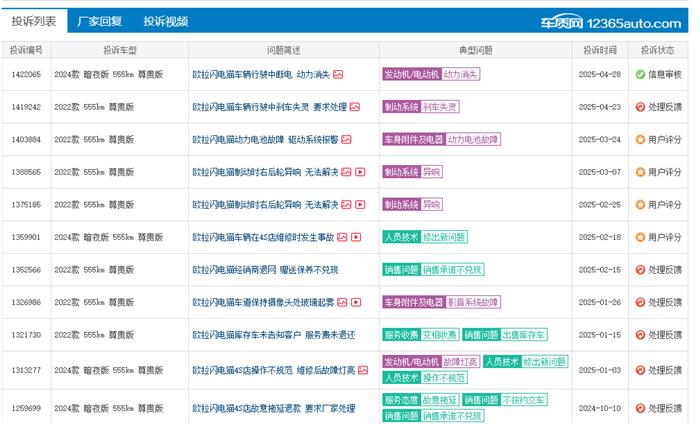Click date cell 2025-04-23
700x424 pixels.
tap(600, 107)
